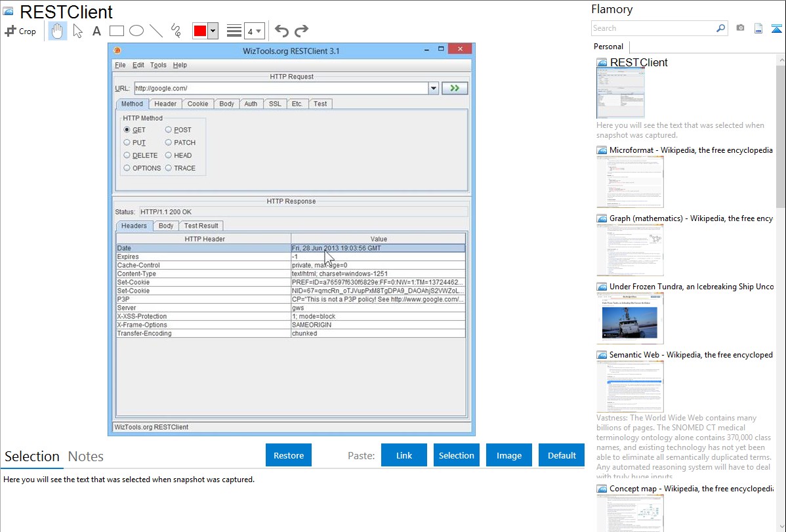
Task: Select the PATCH method radio button
Action: click(169, 142)
